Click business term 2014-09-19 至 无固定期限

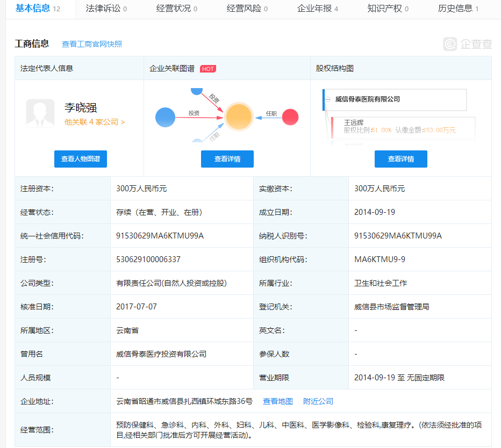(x=399, y=378)
